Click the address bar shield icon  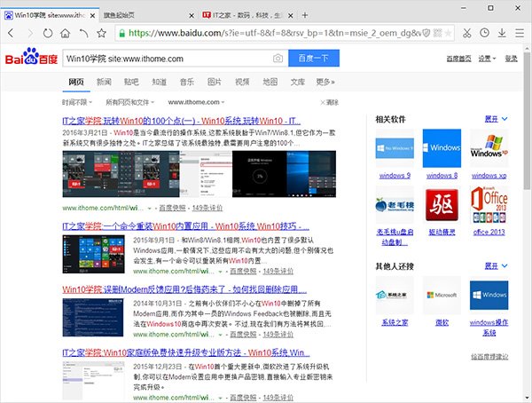click(426, 33)
